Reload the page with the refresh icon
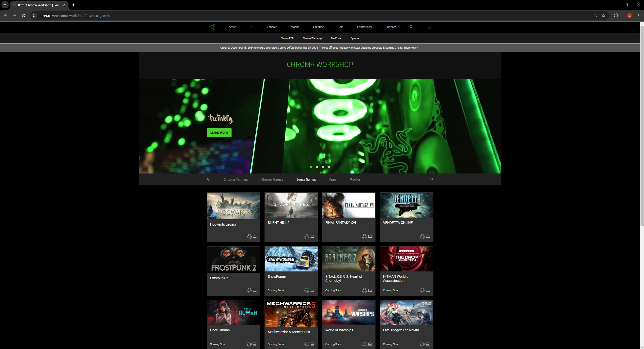This screenshot has height=349, width=644. pyautogui.click(x=24, y=16)
